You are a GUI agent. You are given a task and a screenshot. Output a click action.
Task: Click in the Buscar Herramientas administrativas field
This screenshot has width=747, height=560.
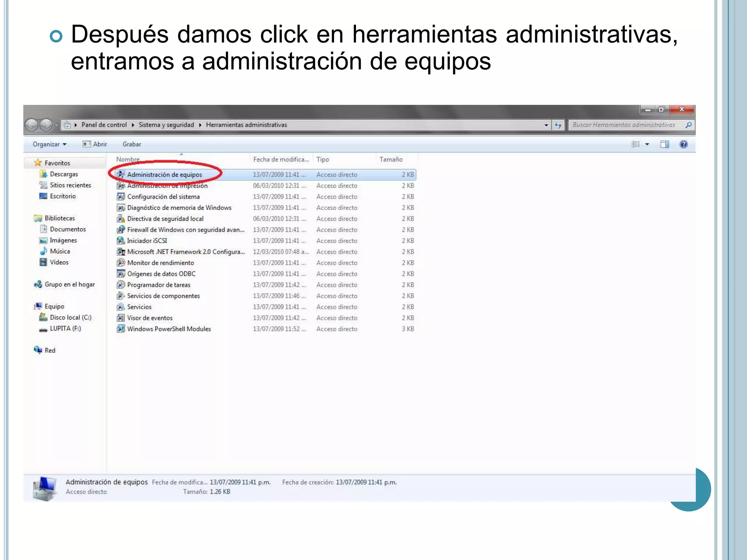click(631, 125)
